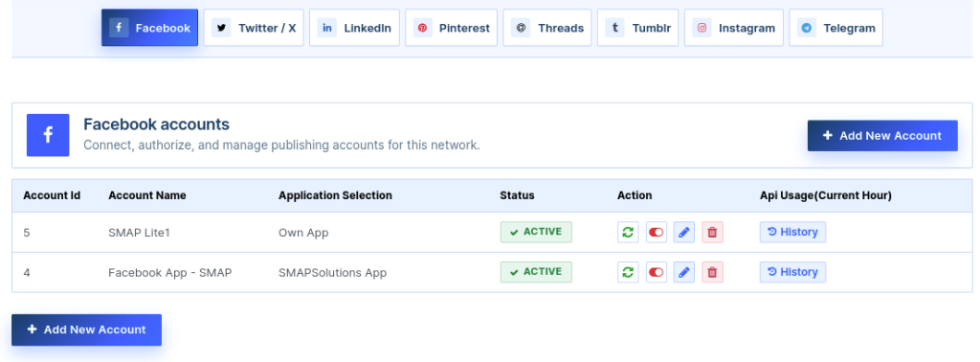Click large Facebook logo in accounts header
Image resolution: width=980 pixels, height=362 pixels.
[48, 135]
